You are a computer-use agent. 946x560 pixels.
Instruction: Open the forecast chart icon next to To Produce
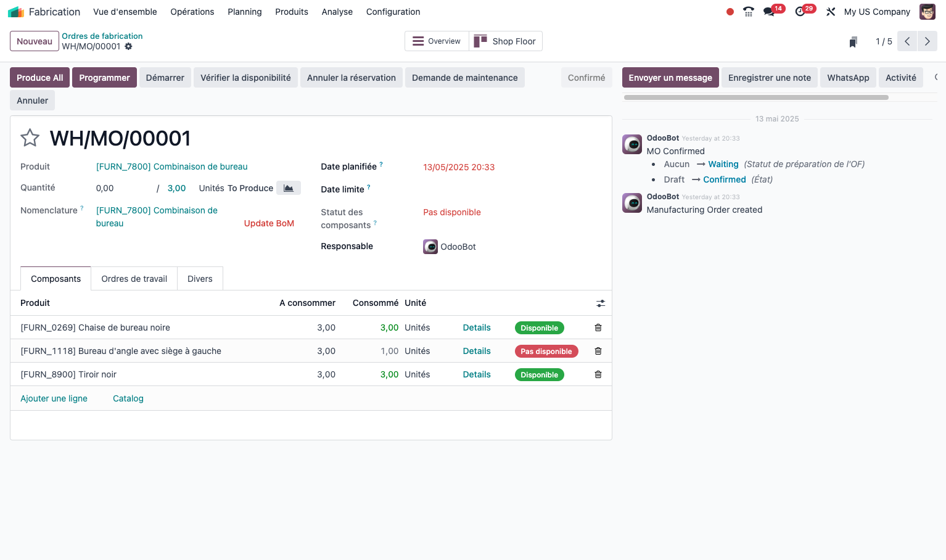(x=289, y=188)
